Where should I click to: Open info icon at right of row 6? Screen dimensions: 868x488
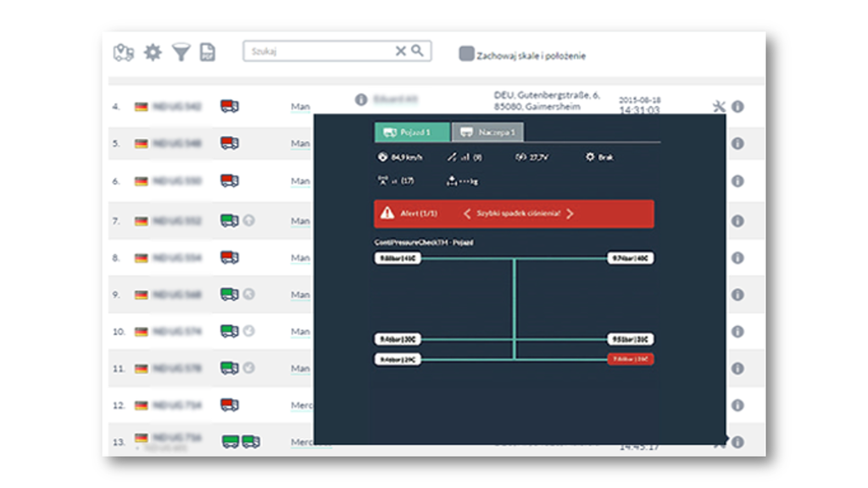click(x=737, y=181)
